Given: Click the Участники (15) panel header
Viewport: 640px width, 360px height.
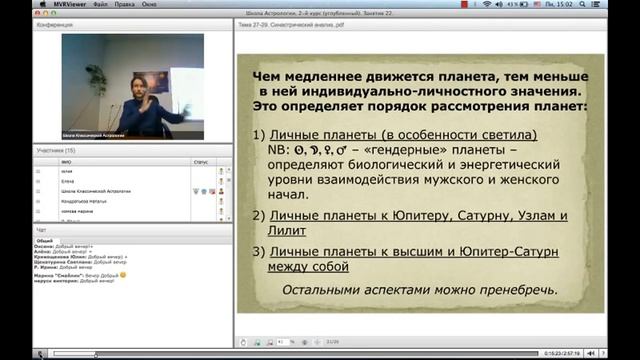Looking at the screenshot, I should point(56,151).
